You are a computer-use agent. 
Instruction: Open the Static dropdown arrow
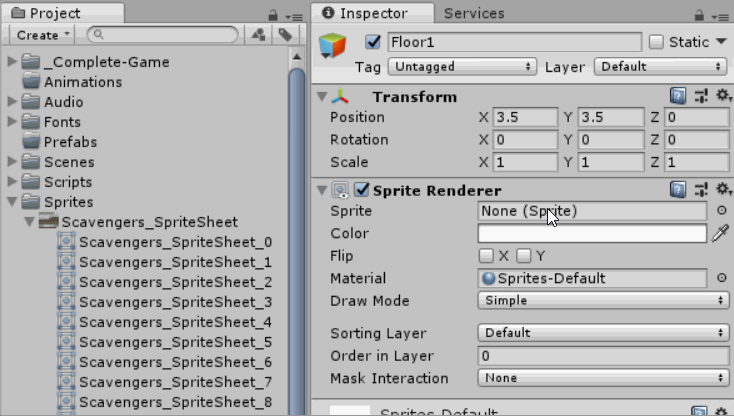[721, 42]
